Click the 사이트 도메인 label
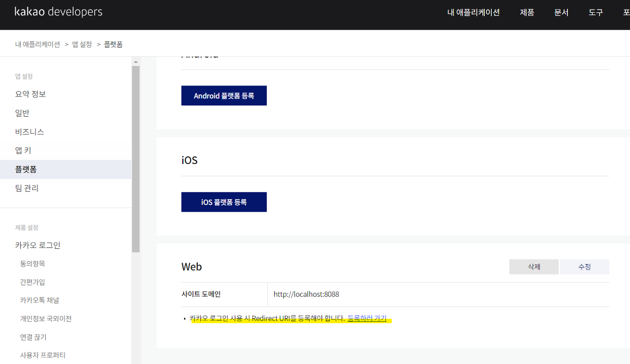Image resolution: width=630 pixels, height=364 pixels. (201, 294)
